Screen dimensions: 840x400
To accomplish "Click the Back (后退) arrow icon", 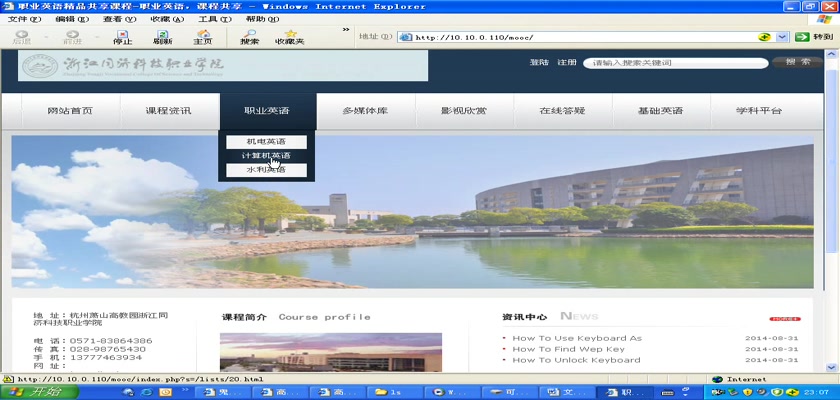I will click(x=22, y=37).
